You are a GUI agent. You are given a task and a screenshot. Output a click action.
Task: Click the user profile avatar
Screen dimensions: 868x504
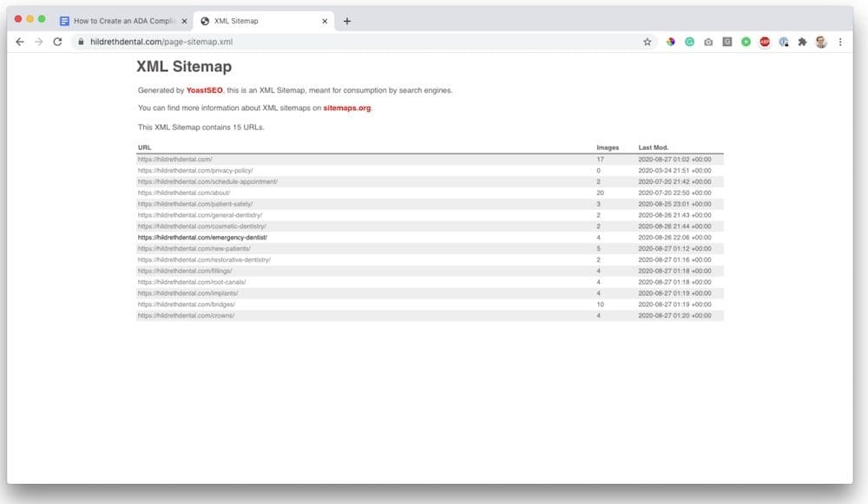821,42
